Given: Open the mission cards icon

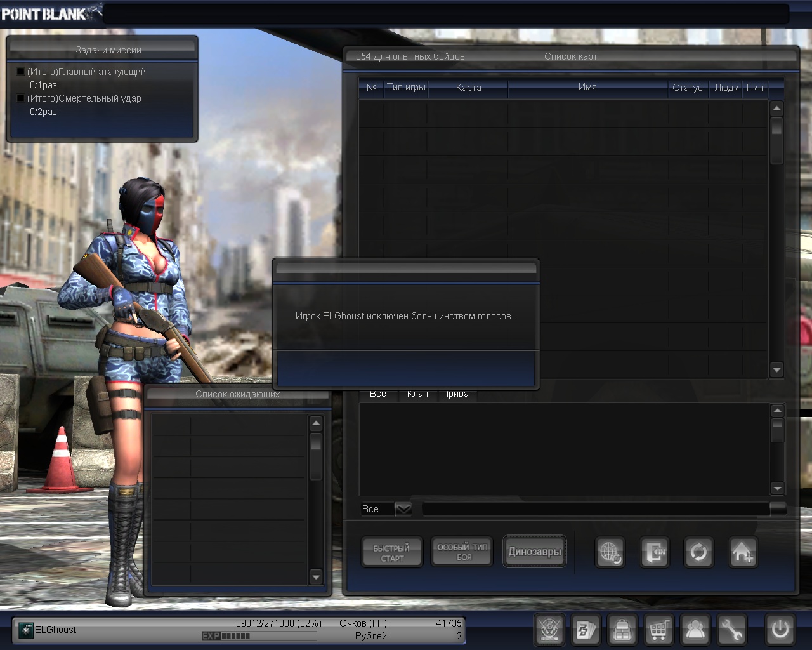Looking at the screenshot, I should [585, 630].
